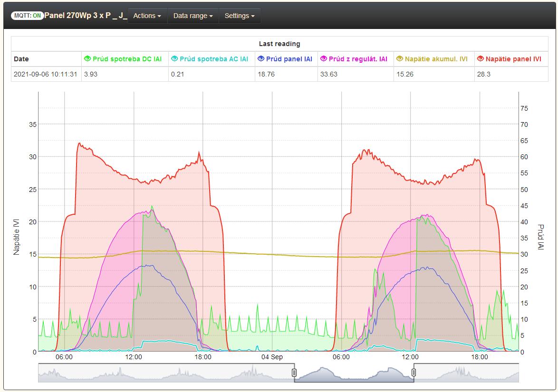
Task: Click the Napätie panel IVI label text
Action: 513,59
